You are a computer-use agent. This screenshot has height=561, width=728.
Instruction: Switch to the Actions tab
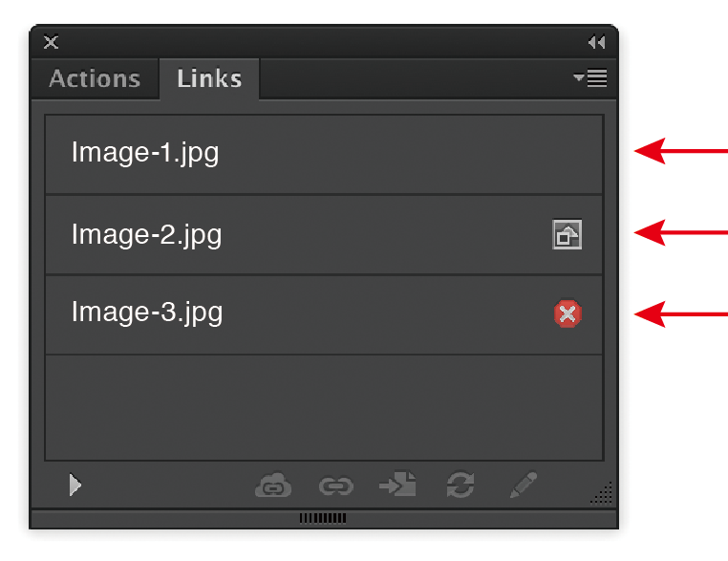pyautogui.click(x=95, y=78)
